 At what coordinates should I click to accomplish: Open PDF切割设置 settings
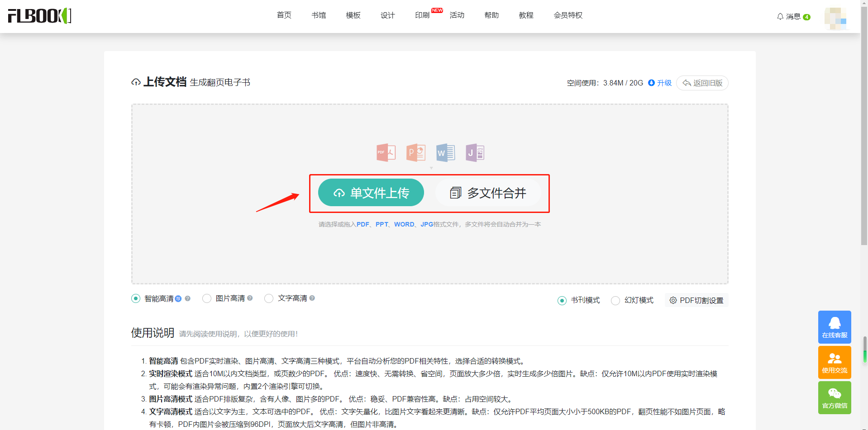click(696, 300)
